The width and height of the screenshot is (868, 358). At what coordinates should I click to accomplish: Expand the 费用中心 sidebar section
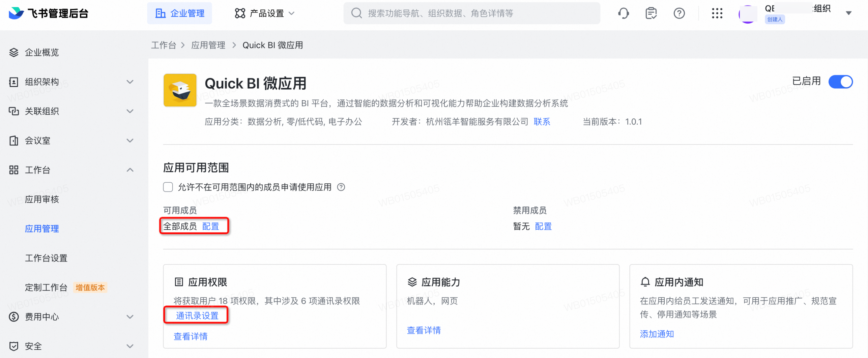[130, 317]
